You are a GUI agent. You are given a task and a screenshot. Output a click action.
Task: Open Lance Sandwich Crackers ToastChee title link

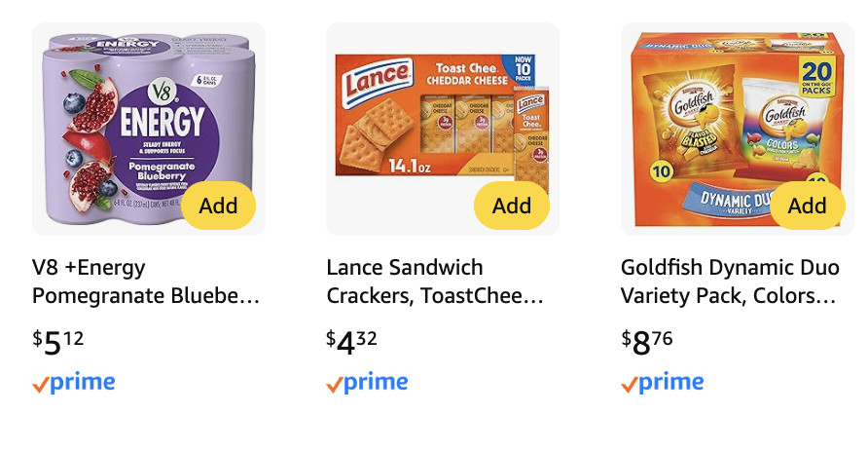434,282
